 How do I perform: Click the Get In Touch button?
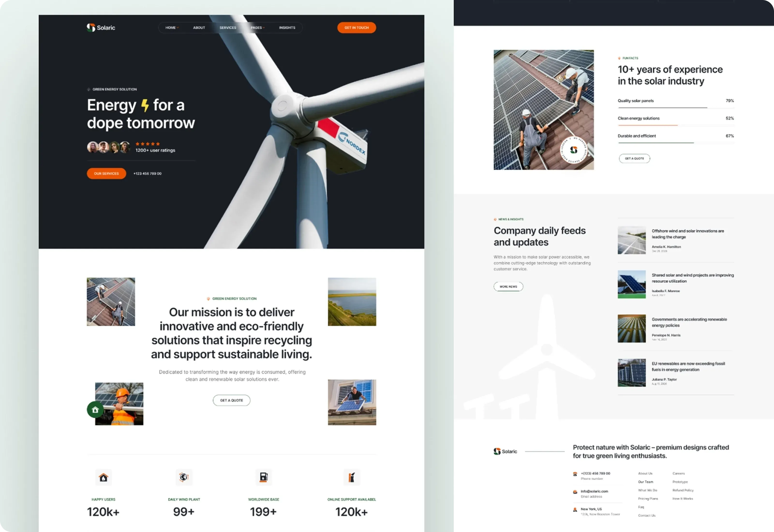(x=357, y=28)
